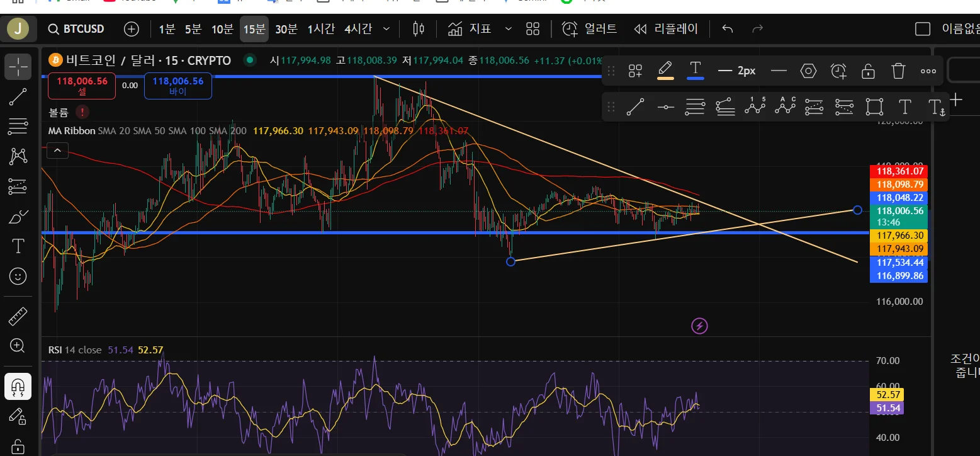The height and width of the screenshot is (456, 980).
Task: Toggle lock on the selected drawing
Action: point(868,71)
